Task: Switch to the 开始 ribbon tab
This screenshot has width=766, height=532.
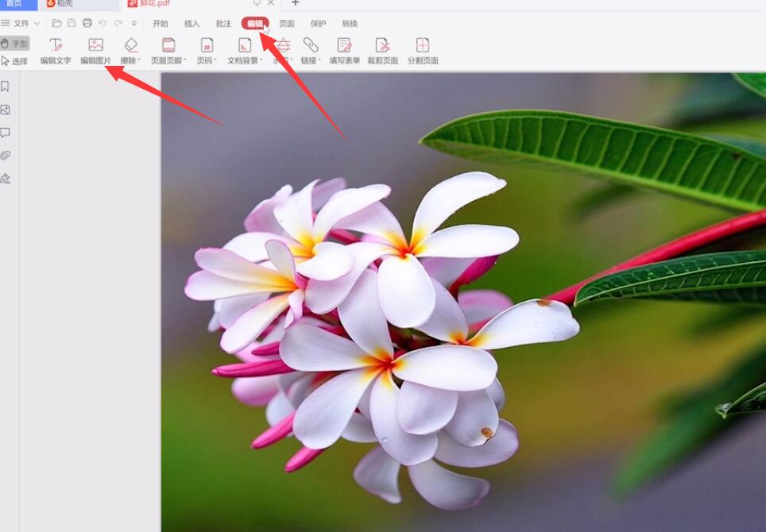Action: tap(161, 24)
